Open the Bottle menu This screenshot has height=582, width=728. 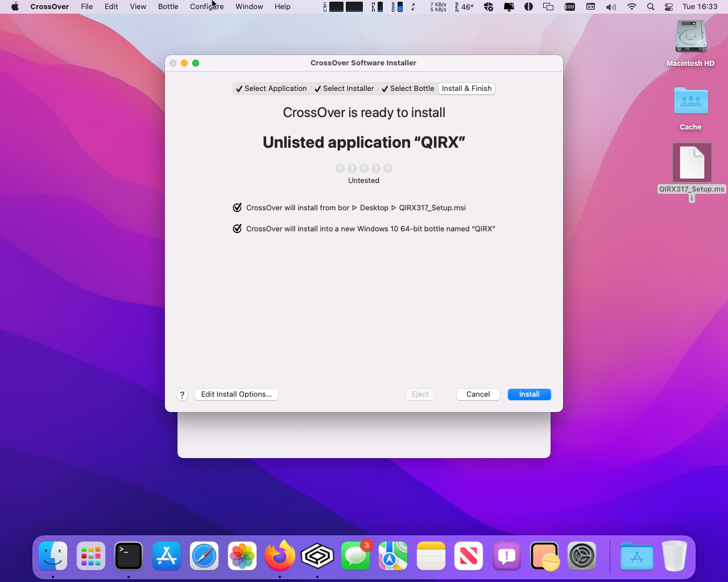[168, 7]
